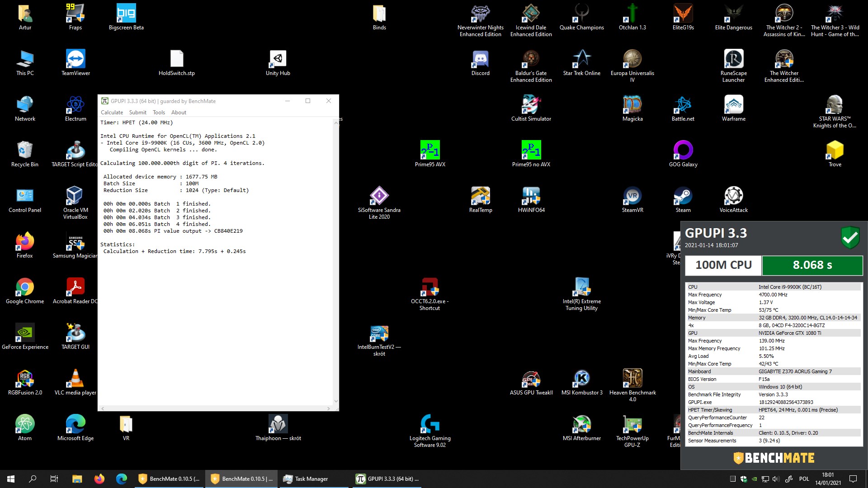Open the notification center icon
The image size is (868, 488).
(x=853, y=479)
